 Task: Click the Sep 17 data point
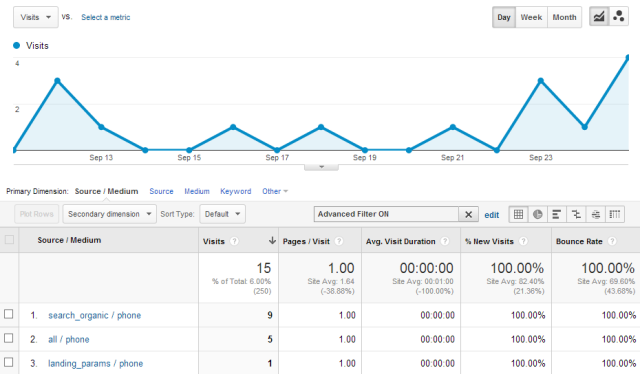(x=277, y=150)
